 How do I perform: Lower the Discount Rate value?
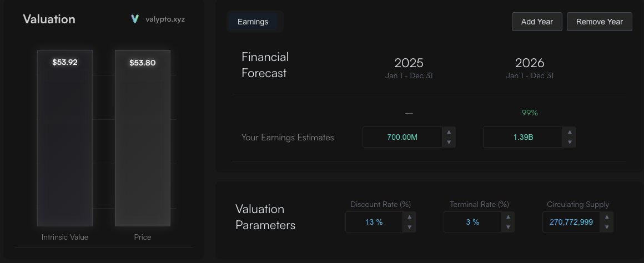coord(409,227)
